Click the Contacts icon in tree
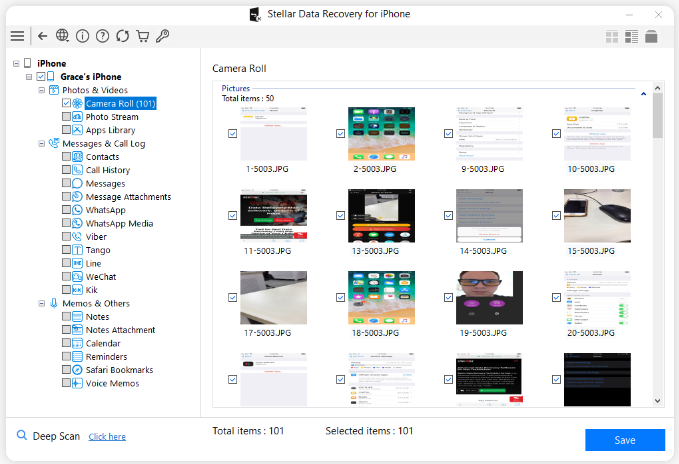679x464 pixels. point(78,157)
